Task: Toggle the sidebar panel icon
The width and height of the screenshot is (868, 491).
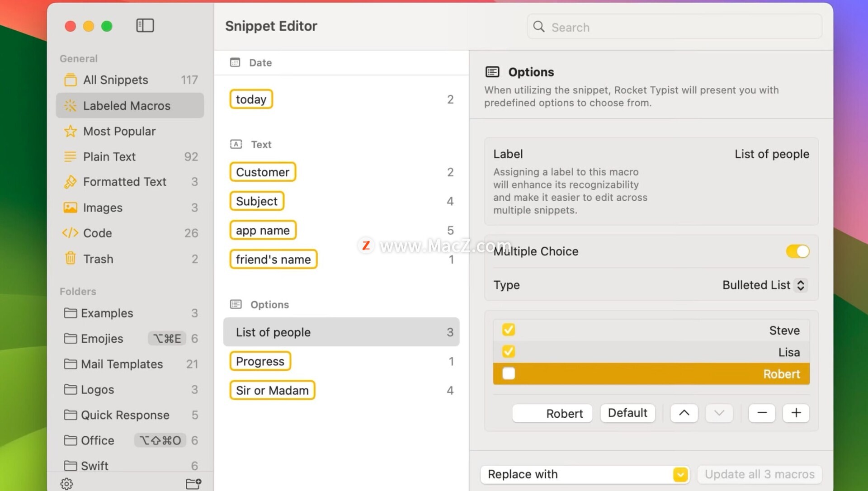Action: [x=145, y=26]
